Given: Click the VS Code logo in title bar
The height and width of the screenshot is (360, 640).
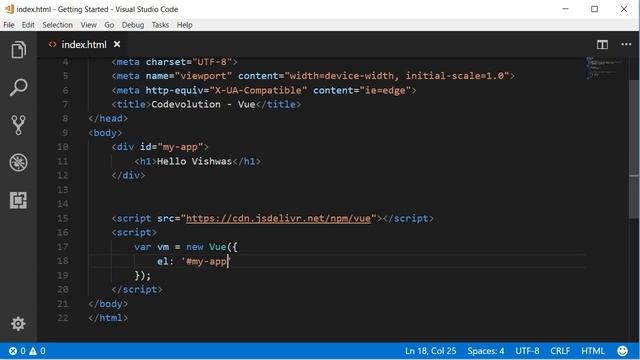Looking at the screenshot, I should [x=9, y=9].
